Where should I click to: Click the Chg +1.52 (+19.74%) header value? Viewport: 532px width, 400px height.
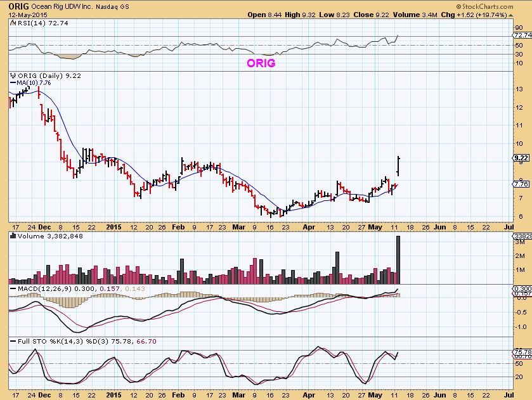(488, 15)
